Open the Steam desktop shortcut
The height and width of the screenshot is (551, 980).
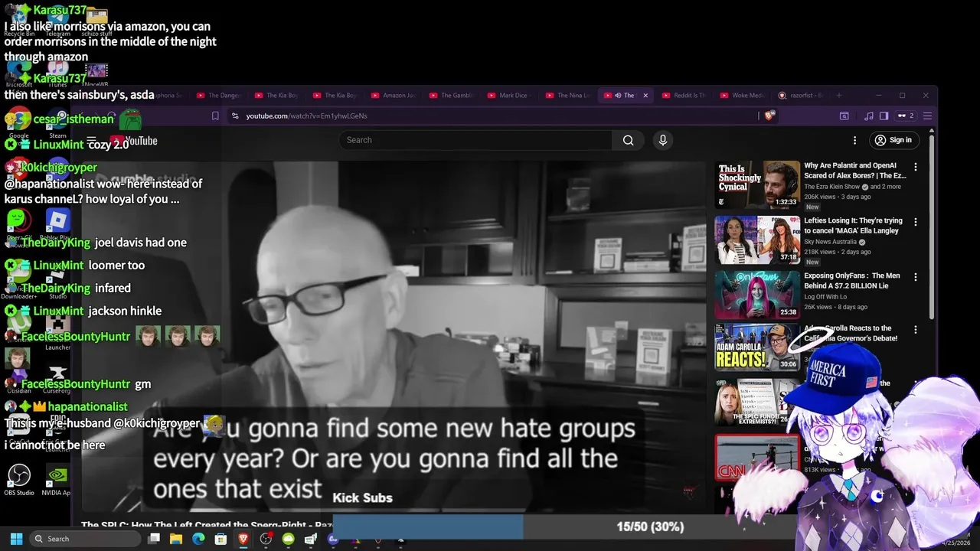pyautogui.click(x=57, y=122)
